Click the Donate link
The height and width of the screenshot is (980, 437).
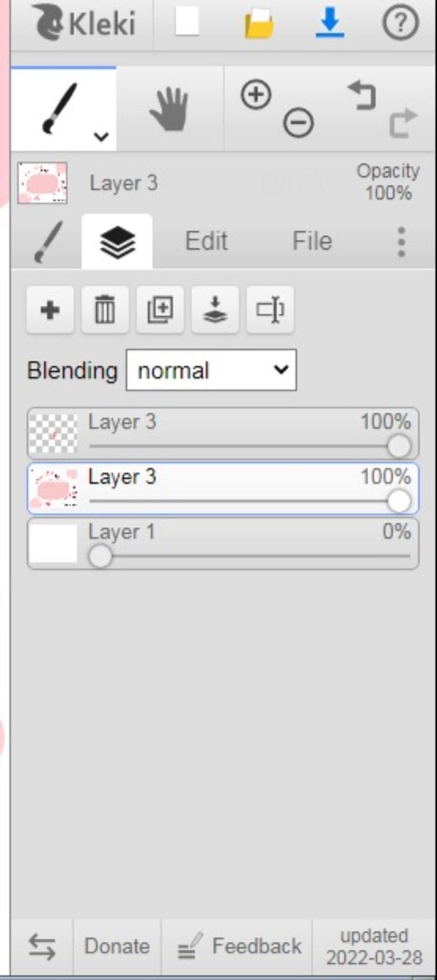tap(117, 946)
